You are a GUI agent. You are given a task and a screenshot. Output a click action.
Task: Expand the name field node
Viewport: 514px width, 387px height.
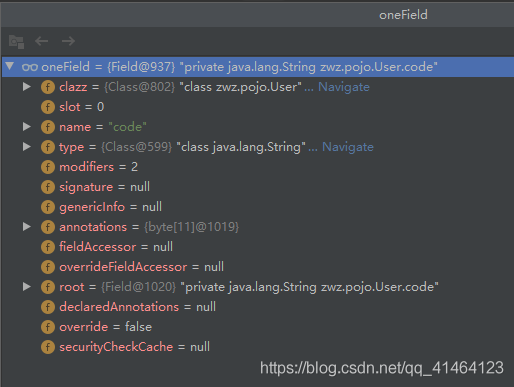27,127
